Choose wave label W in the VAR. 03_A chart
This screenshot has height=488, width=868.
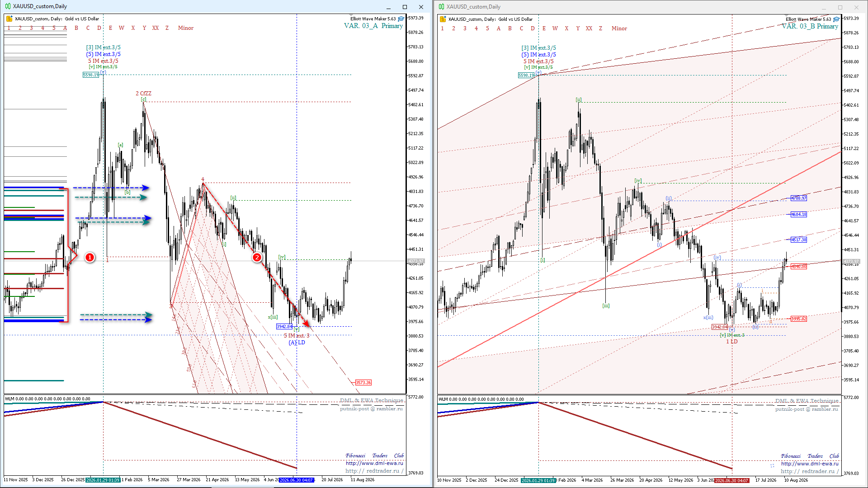click(122, 28)
